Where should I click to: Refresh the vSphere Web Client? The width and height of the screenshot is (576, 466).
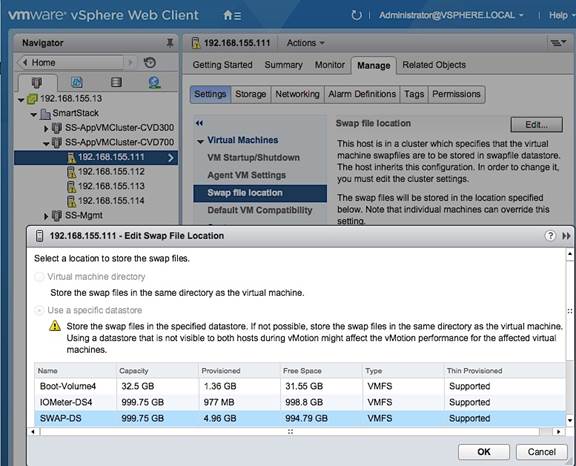(x=356, y=15)
